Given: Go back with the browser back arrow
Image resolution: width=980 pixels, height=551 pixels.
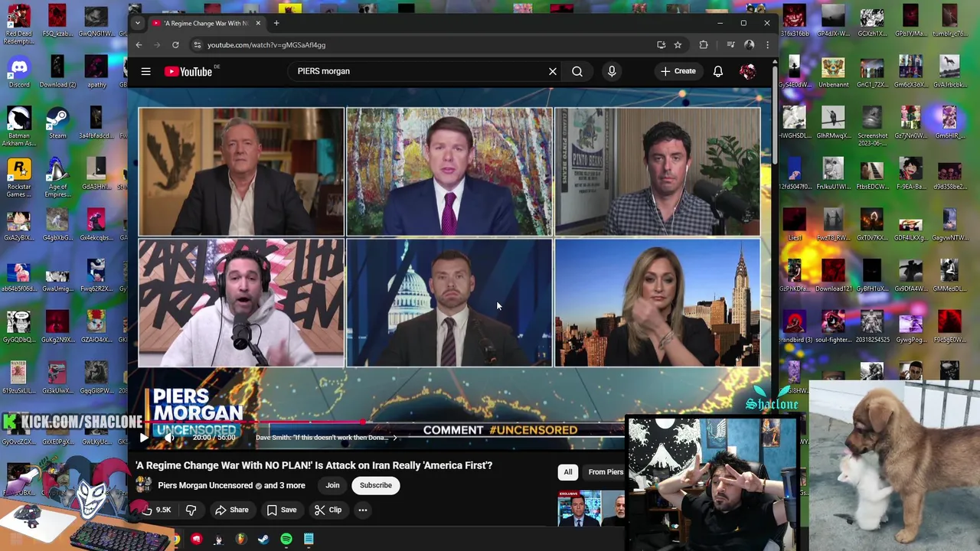Looking at the screenshot, I should coord(139,45).
